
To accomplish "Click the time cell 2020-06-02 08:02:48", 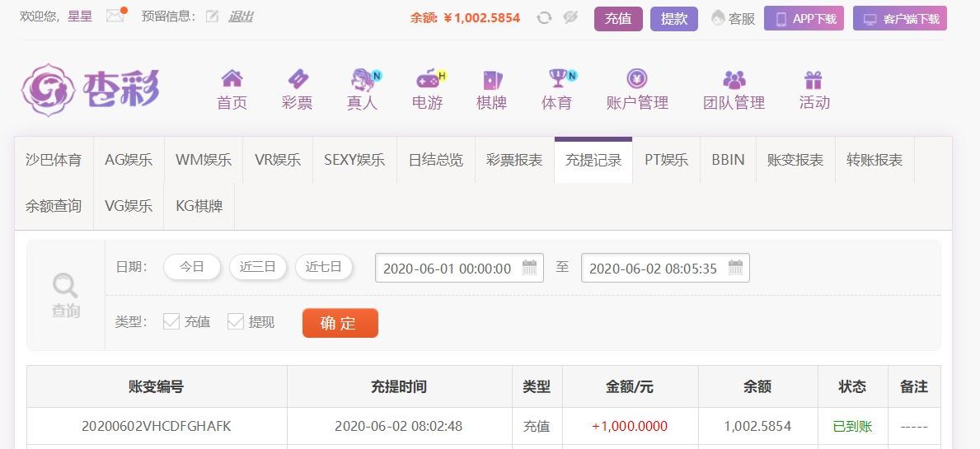I will (399, 427).
